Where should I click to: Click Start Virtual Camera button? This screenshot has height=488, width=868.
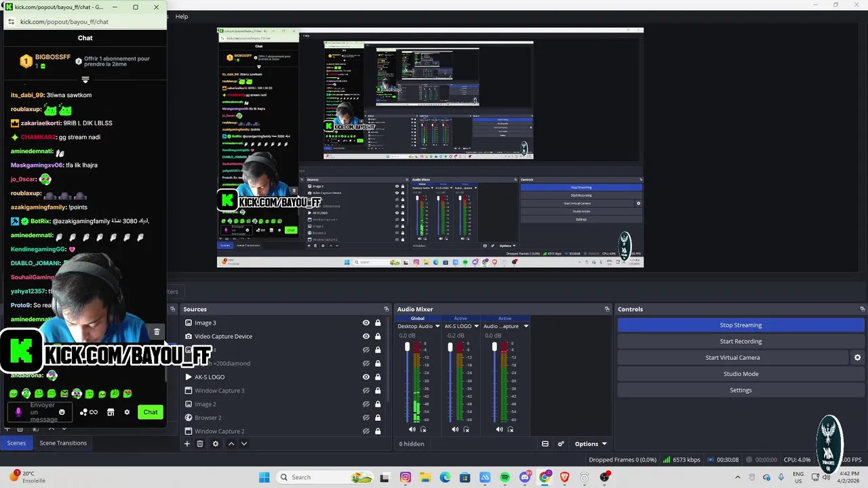coord(732,357)
